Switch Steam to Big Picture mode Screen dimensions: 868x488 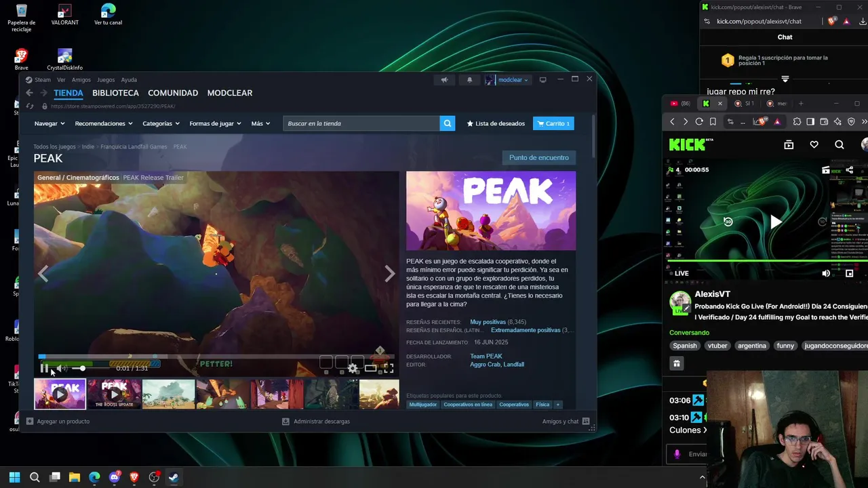pos(542,80)
